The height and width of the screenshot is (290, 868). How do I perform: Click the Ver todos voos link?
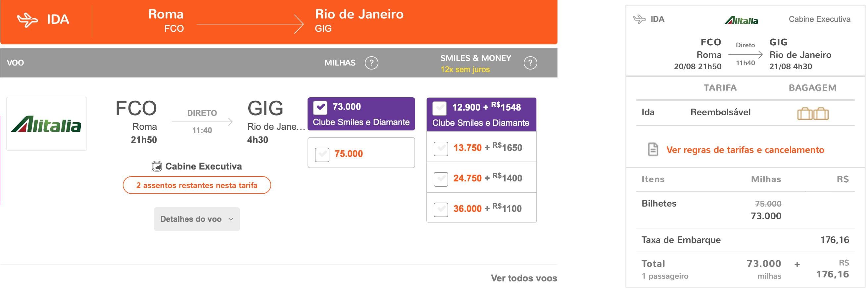(x=524, y=278)
